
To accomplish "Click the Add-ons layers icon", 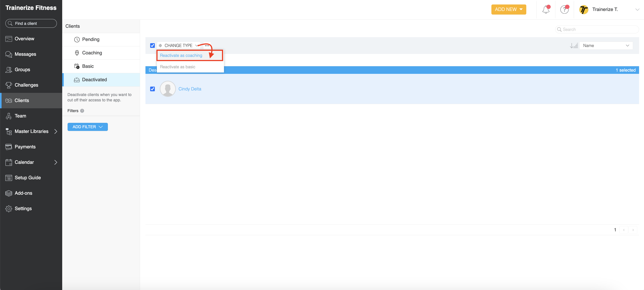I will [x=9, y=193].
